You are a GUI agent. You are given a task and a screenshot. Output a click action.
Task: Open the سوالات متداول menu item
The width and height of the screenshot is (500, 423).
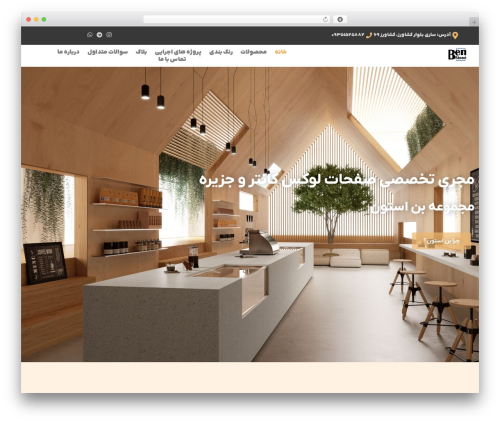(108, 52)
